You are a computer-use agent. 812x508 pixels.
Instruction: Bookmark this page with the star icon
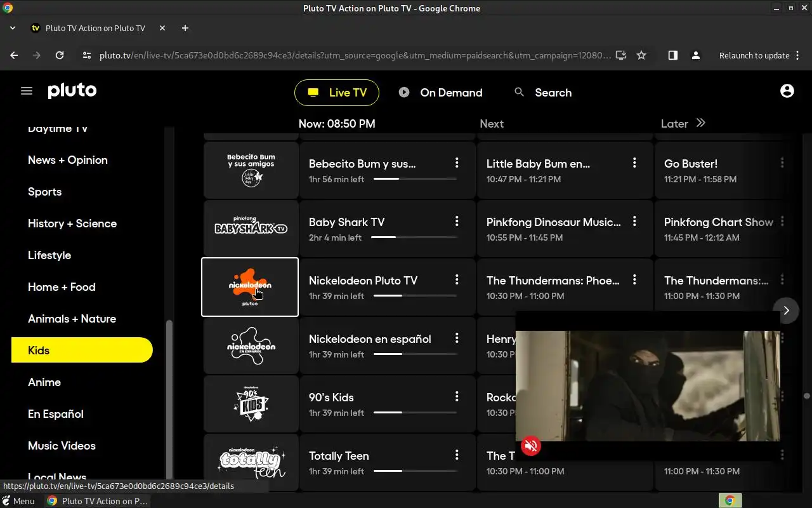pos(641,55)
